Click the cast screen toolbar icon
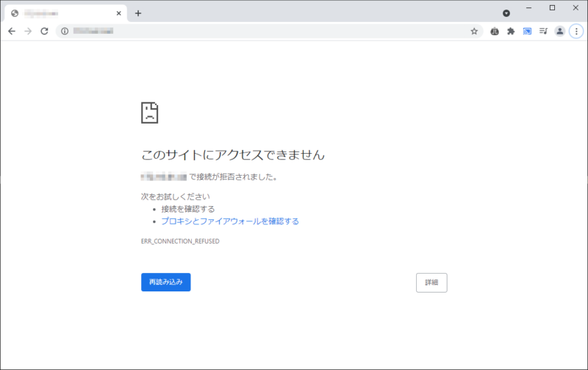Image resolution: width=588 pixels, height=370 pixels. tap(527, 31)
